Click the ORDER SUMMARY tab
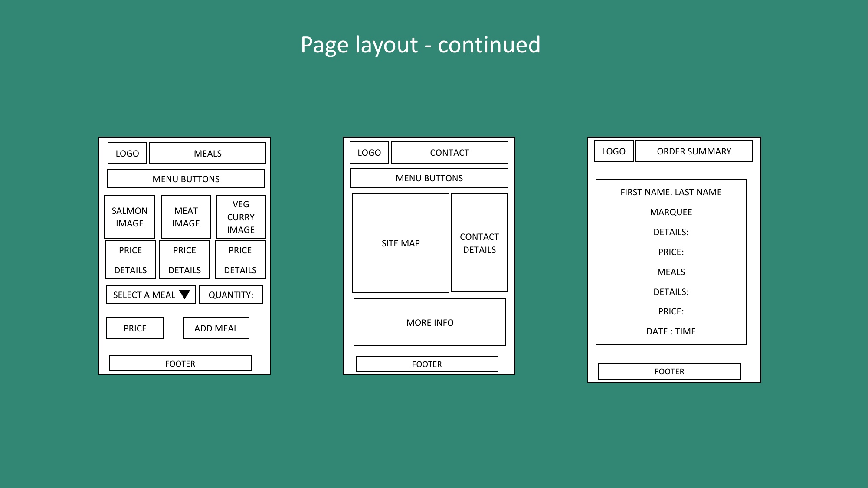Screen dimensions: 868x488 coord(692,151)
